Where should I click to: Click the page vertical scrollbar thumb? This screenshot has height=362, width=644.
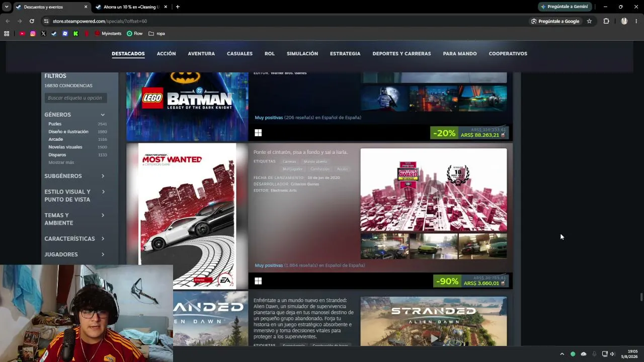[641, 297]
